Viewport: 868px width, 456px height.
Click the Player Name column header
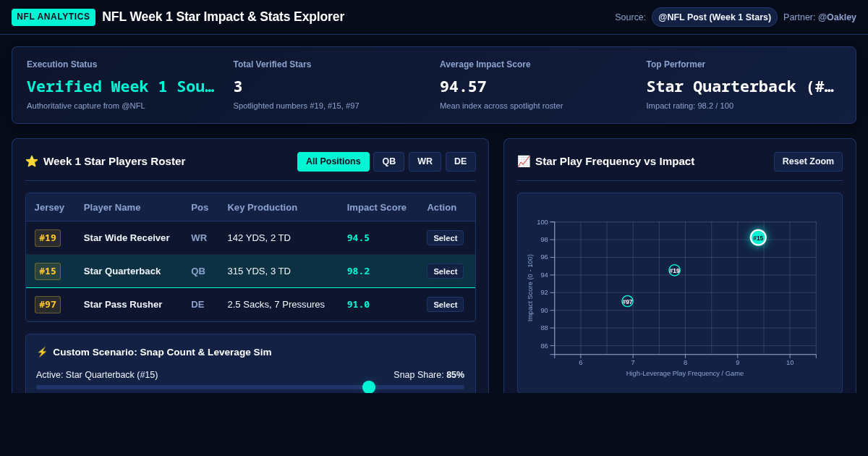[x=112, y=207]
